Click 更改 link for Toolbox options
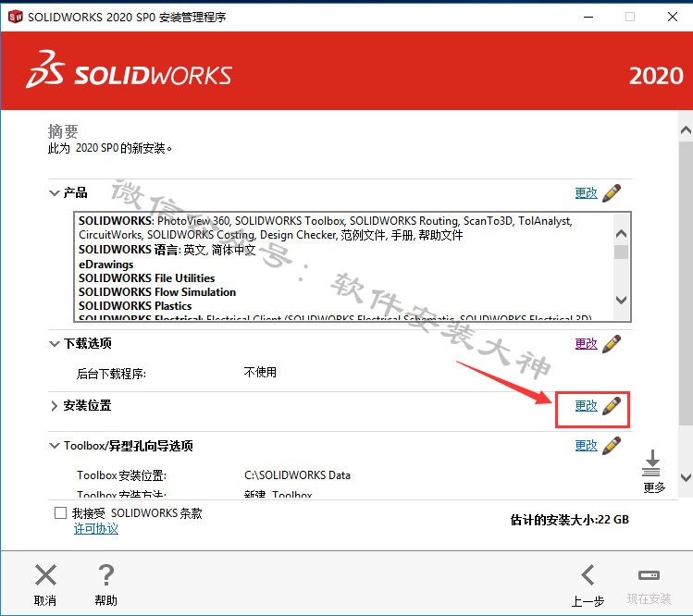This screenshot has width=693, height=616. [586, 446]
